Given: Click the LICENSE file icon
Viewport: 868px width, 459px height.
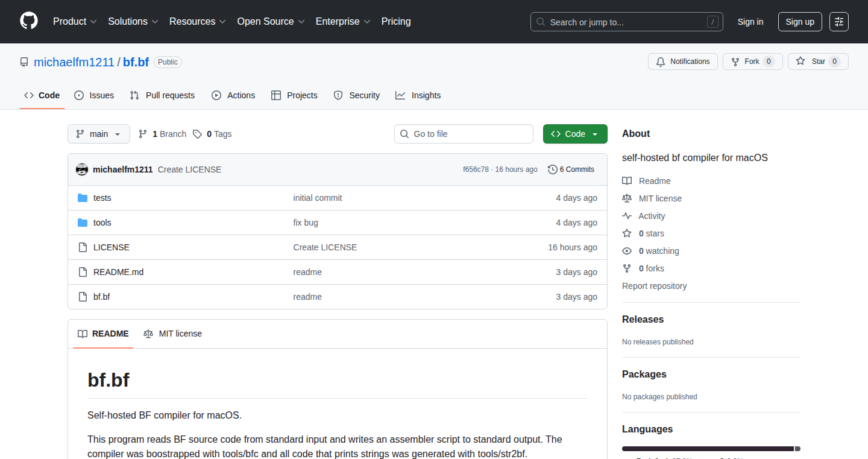Looking at the screenshot, I should [83, 247].
